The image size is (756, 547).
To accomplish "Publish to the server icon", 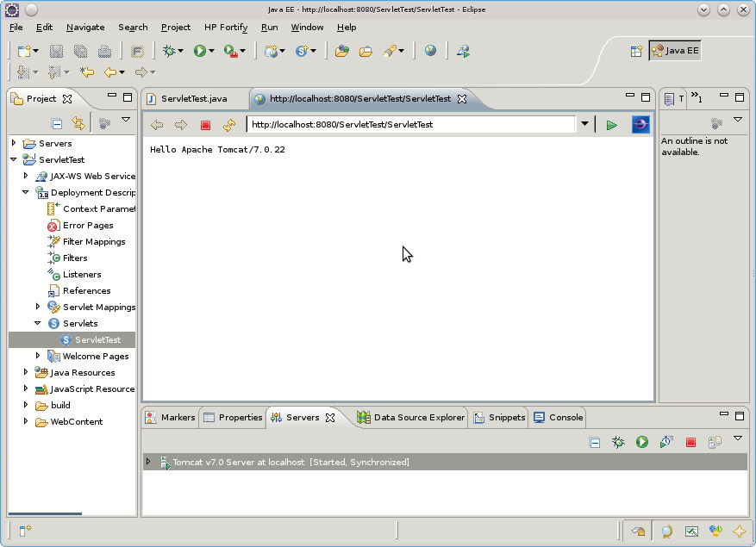I will 715,442.
